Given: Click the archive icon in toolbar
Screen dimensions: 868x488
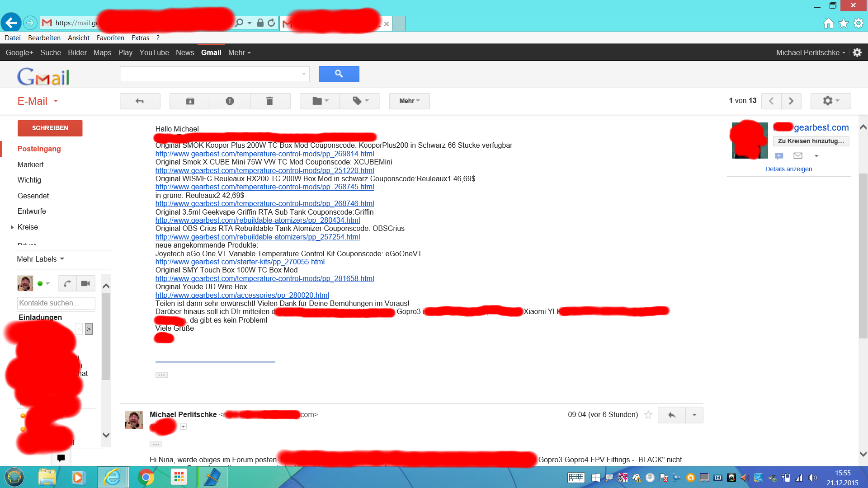Looking at the screenshot, I should click(x=190, y=101).
